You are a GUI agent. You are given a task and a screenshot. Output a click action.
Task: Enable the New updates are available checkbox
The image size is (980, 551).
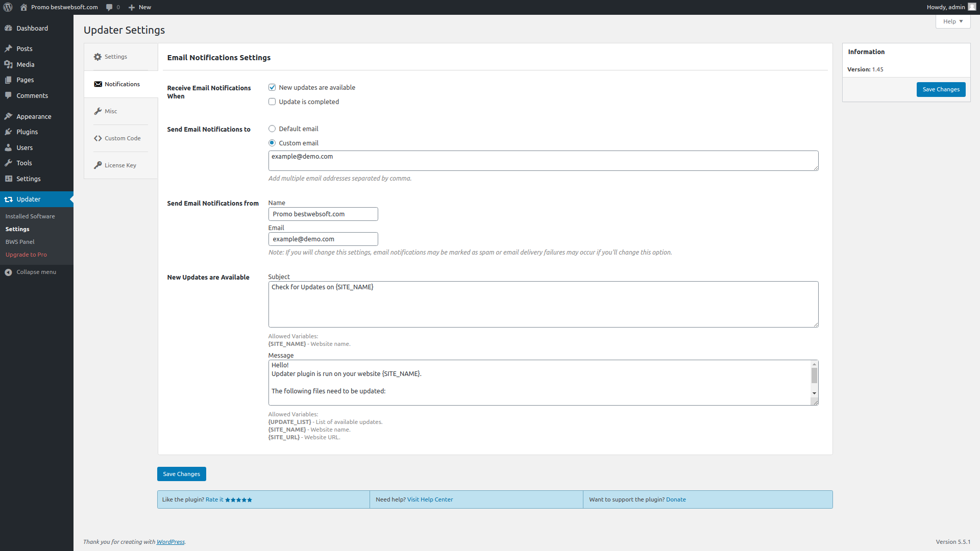coord(272,87)
